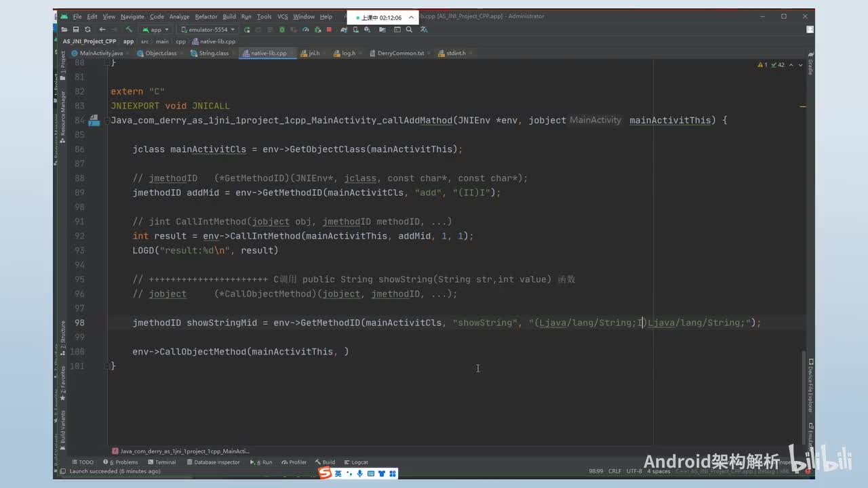
Task: Stop the running app with red square
Action: [x=329, y=30]
